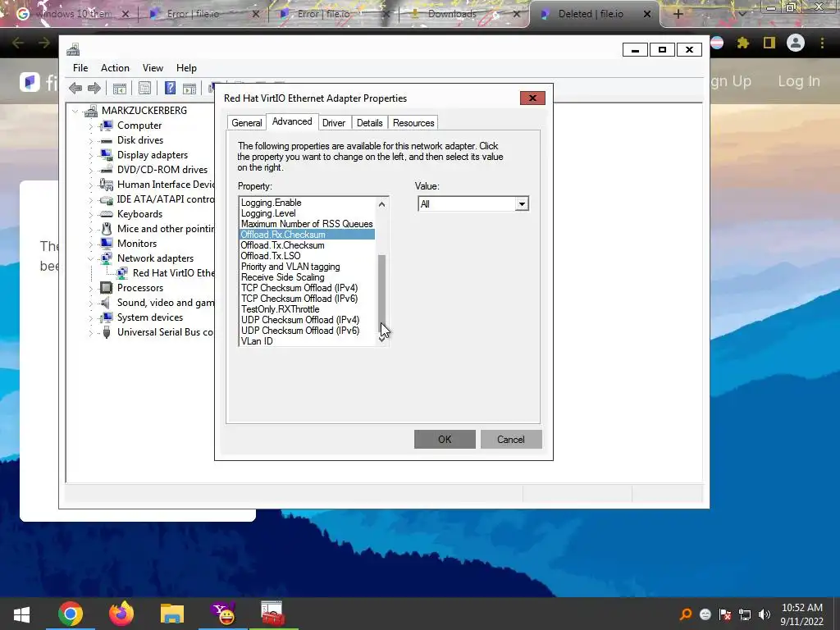
Task: Switch to the General tab
Action: click(x=246, y=123)
